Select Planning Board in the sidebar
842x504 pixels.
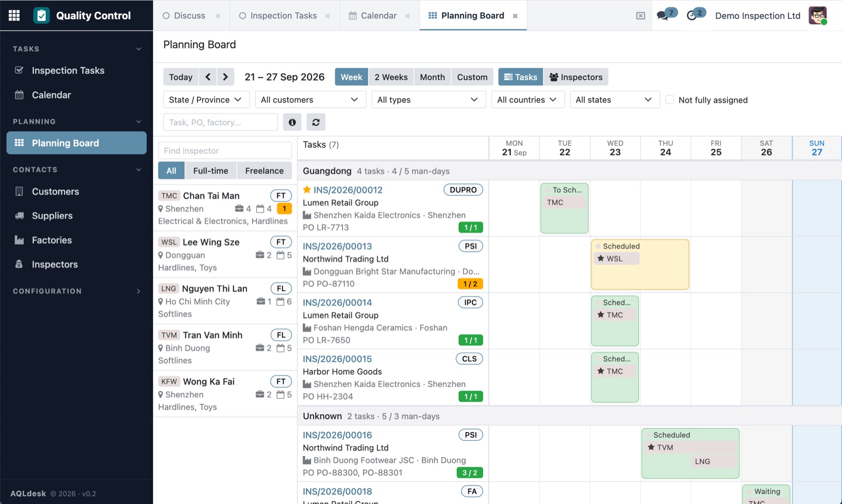76,143
